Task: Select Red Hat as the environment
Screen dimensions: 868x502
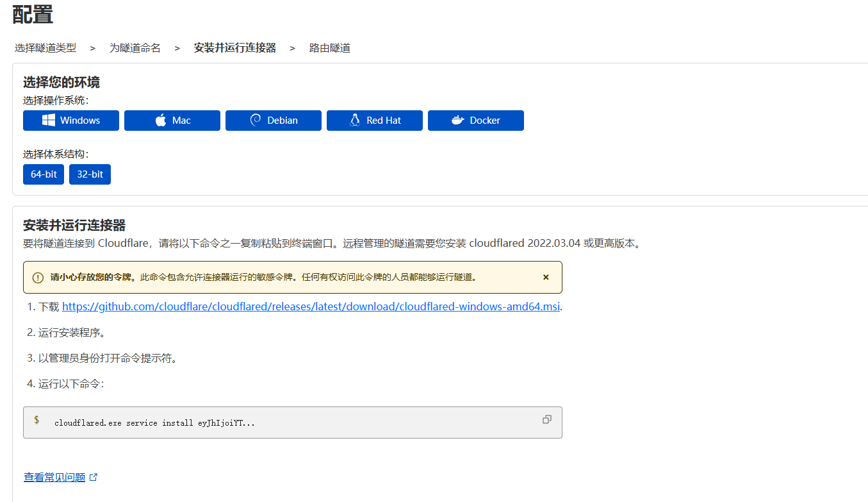Action: (375, 121)
